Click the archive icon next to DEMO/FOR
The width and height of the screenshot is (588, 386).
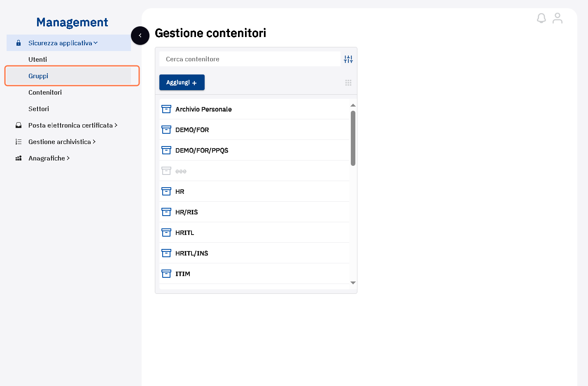click(x=166, y=130)
